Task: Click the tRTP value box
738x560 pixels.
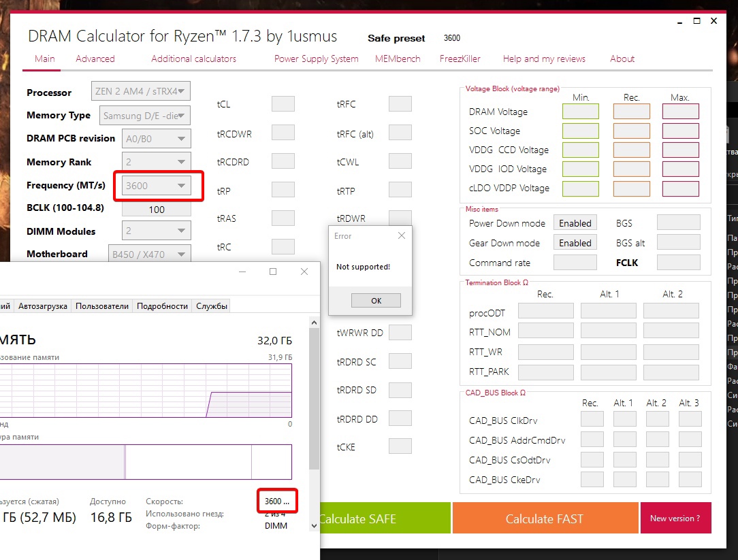Action: tap(400, 190)
